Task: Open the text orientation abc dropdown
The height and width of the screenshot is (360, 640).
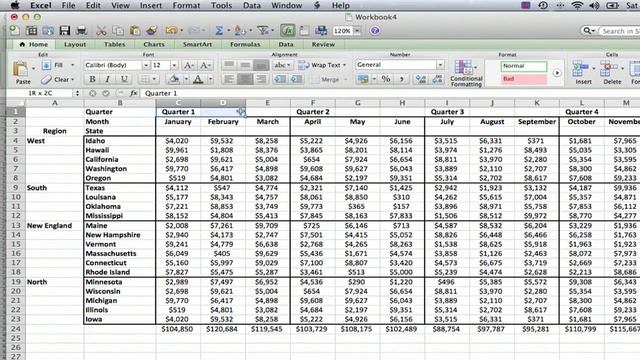Action: 282,65
